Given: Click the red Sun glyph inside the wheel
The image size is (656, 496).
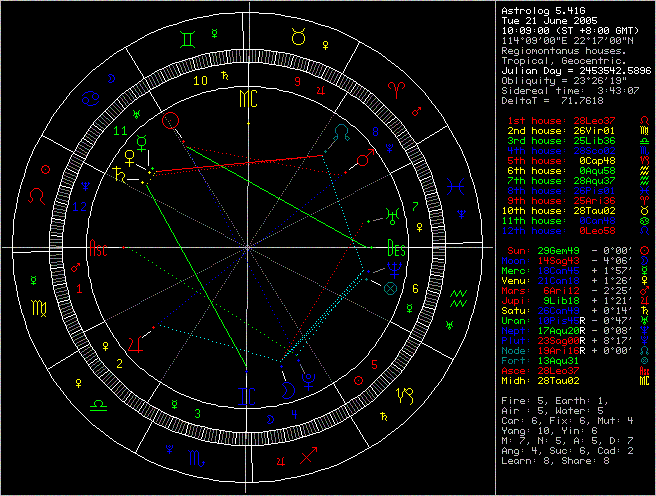Looking at the screenshot, I should [172, 120].
